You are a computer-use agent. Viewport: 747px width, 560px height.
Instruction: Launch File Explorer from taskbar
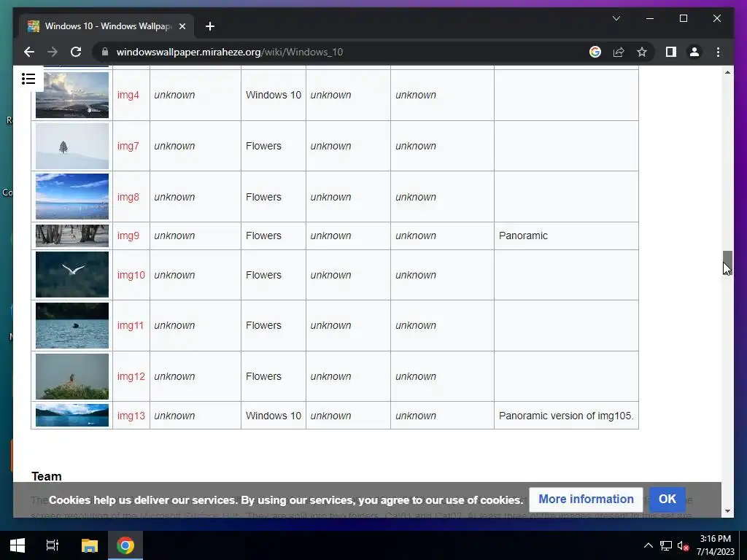click(89, 545)
